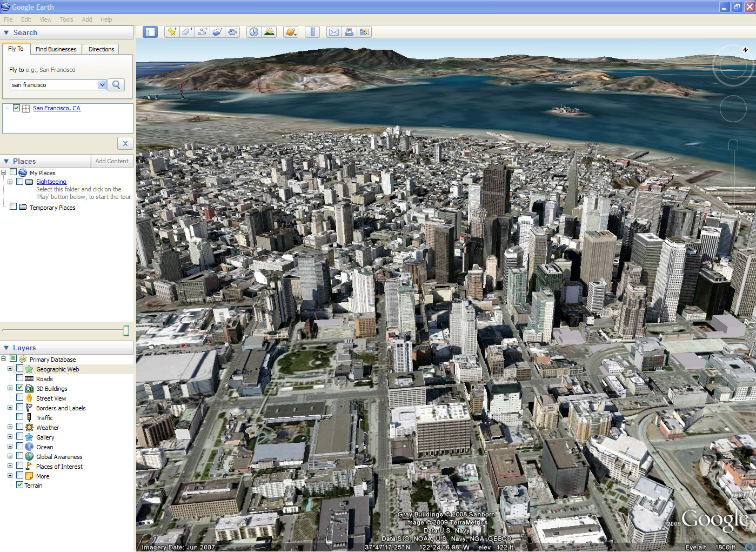Viewport: 756px width, 552px height.
Task: Select the Add Path tool
Action: pos(202,32)
